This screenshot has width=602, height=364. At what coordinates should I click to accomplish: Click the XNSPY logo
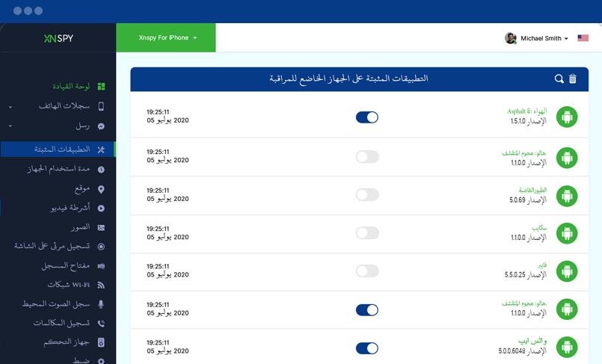tap(58, 38)
